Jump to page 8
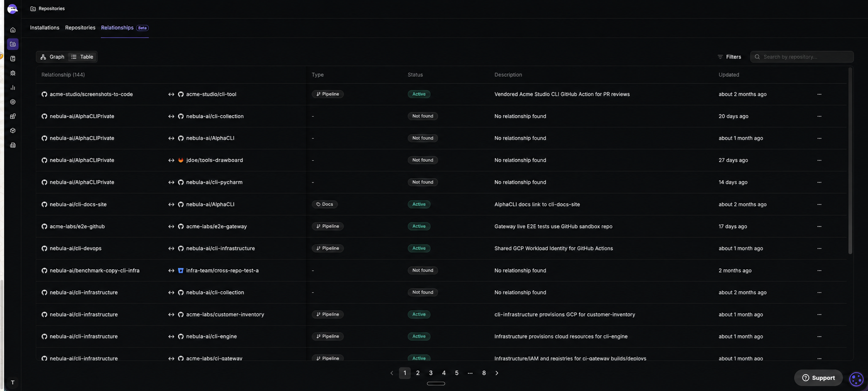This screenshot has height=391, width=868. point(484,373)
